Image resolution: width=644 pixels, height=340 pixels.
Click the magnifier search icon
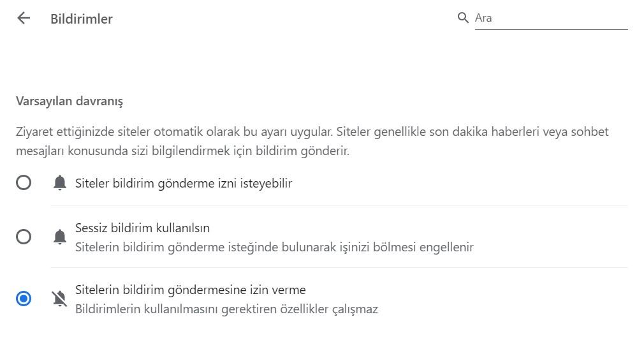pyautogui.click(x=463, y=18)
